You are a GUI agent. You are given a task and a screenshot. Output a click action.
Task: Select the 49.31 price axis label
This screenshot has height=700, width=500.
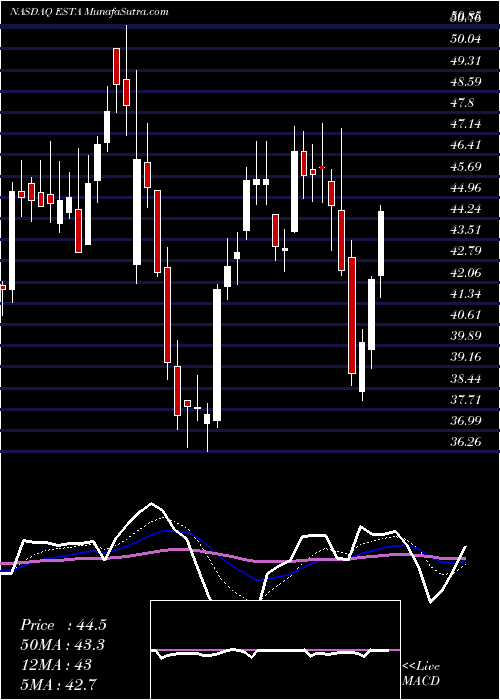[x=466, y=60]
